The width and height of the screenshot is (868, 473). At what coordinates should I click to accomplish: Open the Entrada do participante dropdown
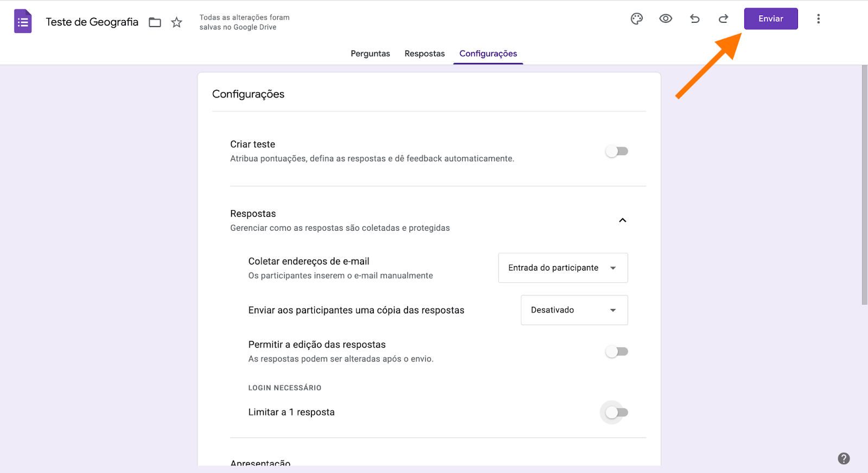click(563, 268)
